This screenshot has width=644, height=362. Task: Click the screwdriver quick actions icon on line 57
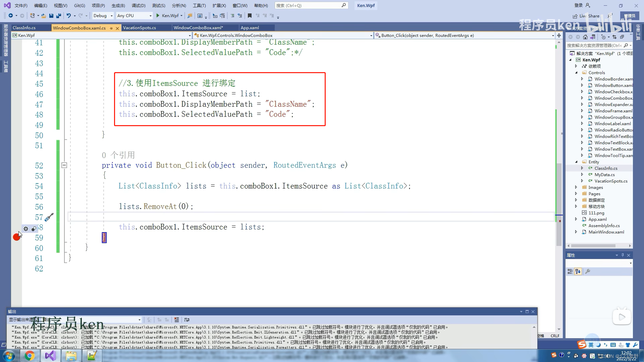click(x=49, y=217)
